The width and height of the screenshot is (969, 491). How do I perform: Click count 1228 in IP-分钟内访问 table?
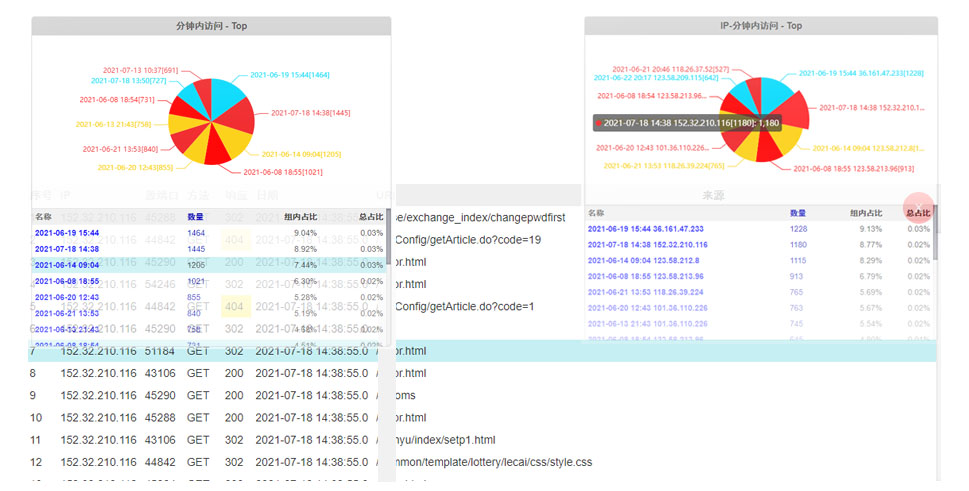pyautogui.click(x=798, y=229)
